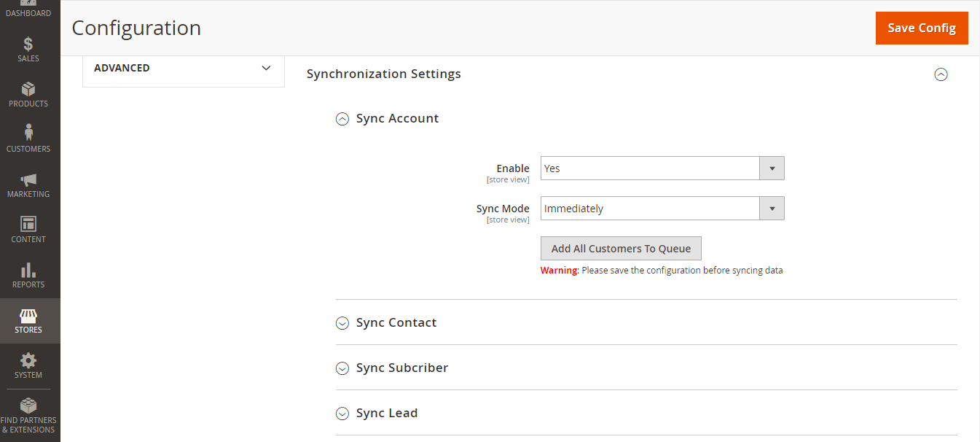980x442 pixels.
Task: Collapse the Sync Account section
Action: (x=342, y=119)
